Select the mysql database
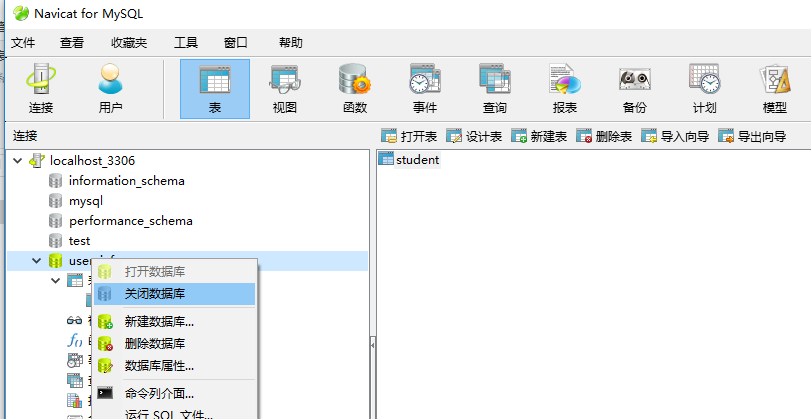The image size is (811, 419). [86, 201]
